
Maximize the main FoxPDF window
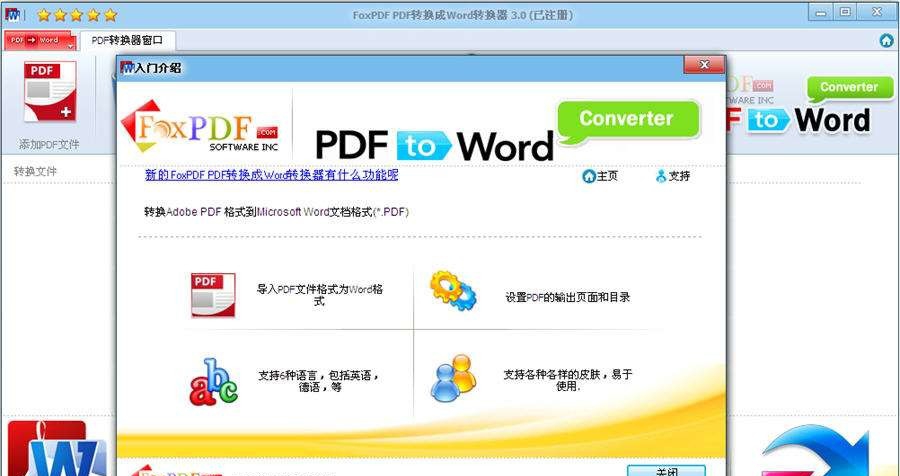coord(845,13)
